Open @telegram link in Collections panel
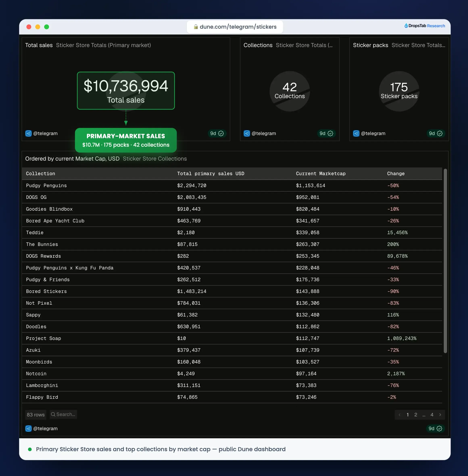The width and height of the screenshot is (468, 476). tap(264, 133)
